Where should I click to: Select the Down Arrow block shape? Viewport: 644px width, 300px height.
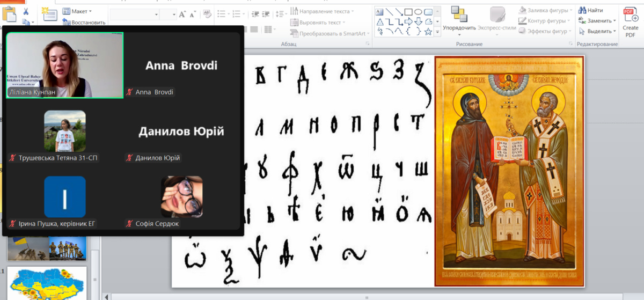tap(418, 21)
